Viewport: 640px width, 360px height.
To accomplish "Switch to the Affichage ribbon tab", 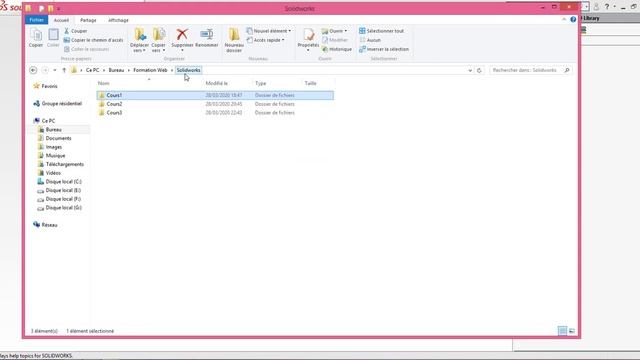I will [118, 20].
